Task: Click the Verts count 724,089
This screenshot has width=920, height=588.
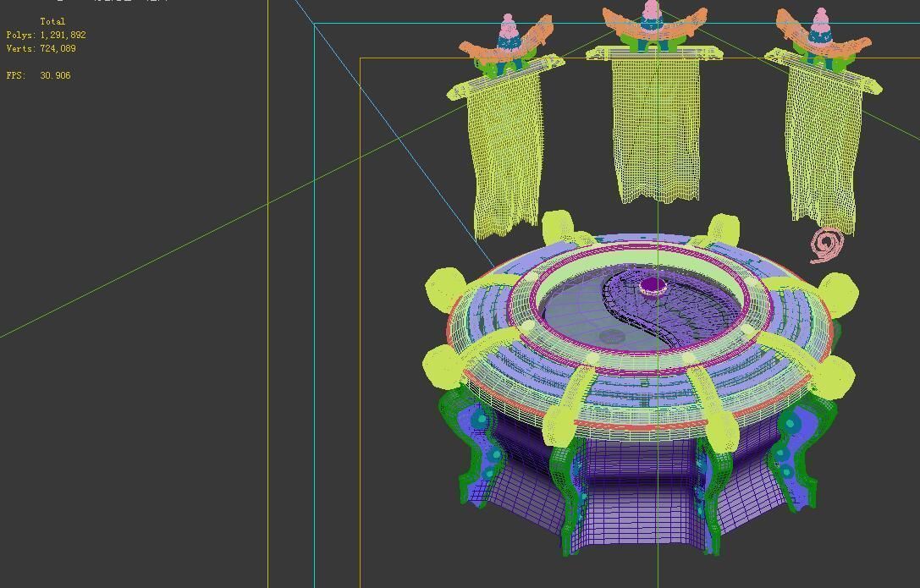Action: tap(58, 49)
